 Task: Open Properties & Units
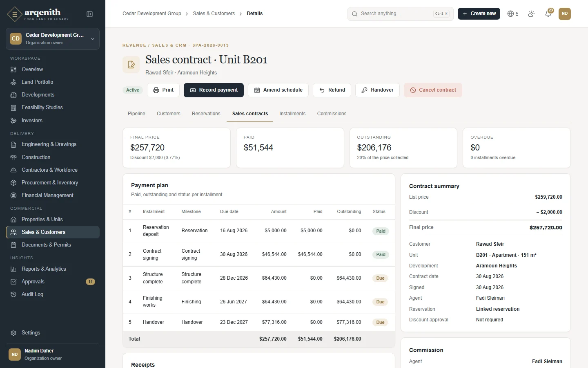(53, 220)
